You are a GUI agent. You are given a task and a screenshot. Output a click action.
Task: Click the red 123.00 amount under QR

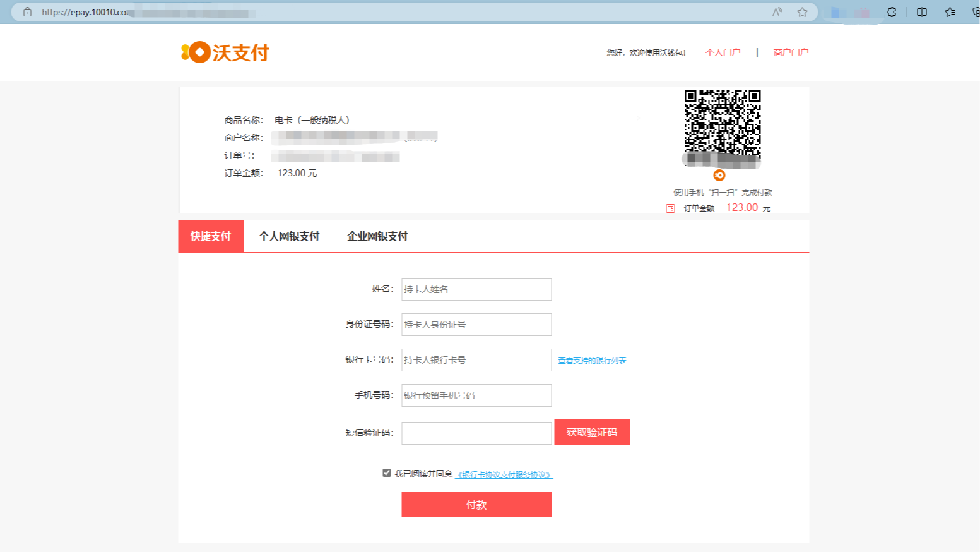pos(742,207)
